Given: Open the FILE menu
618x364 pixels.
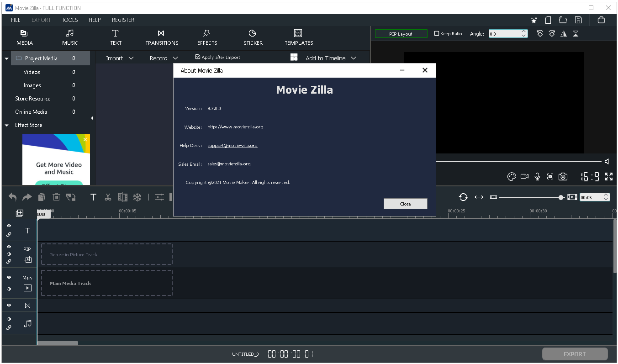Looking at the screenshot, I should [16, 20].
